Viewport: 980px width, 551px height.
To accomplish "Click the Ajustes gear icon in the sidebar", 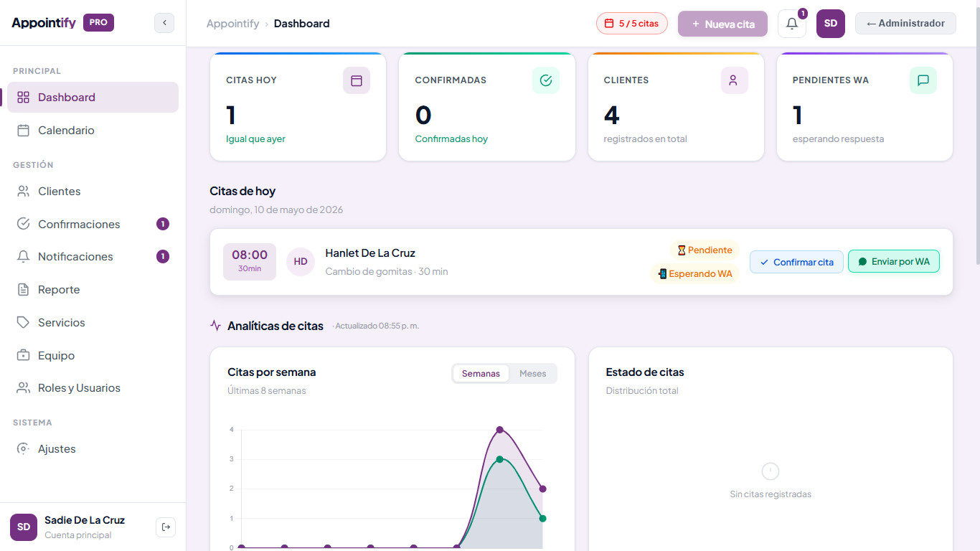I will click(24, 449).
